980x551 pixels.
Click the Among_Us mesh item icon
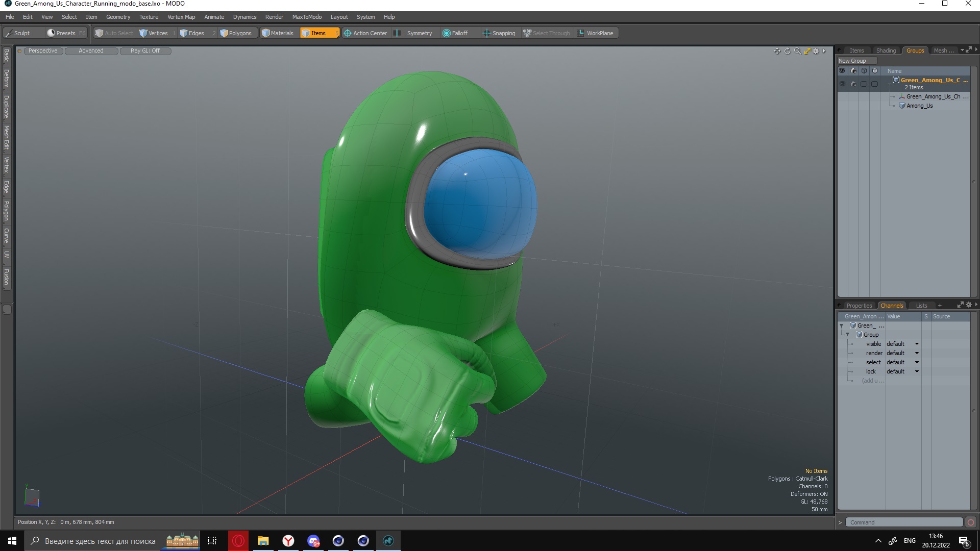[902, 106]
